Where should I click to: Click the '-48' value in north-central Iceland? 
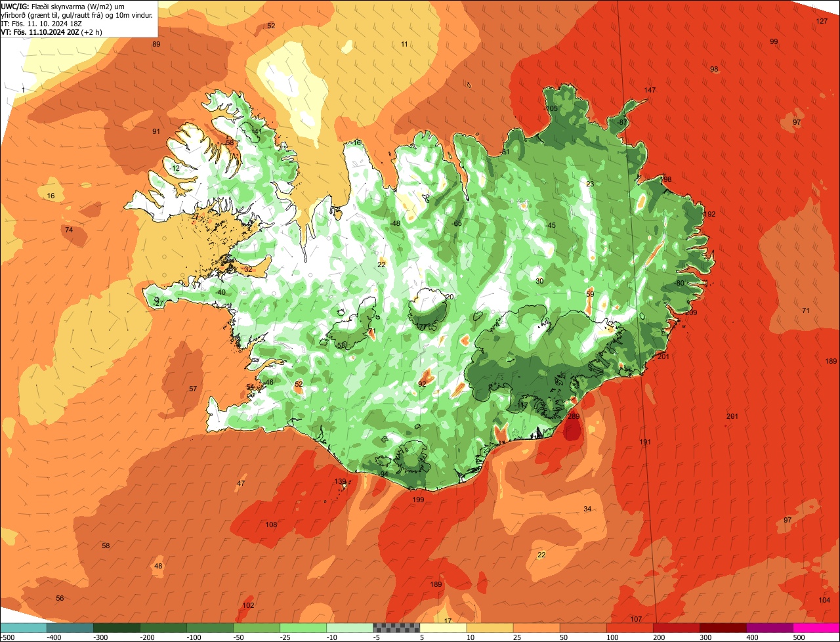[394, 224]
